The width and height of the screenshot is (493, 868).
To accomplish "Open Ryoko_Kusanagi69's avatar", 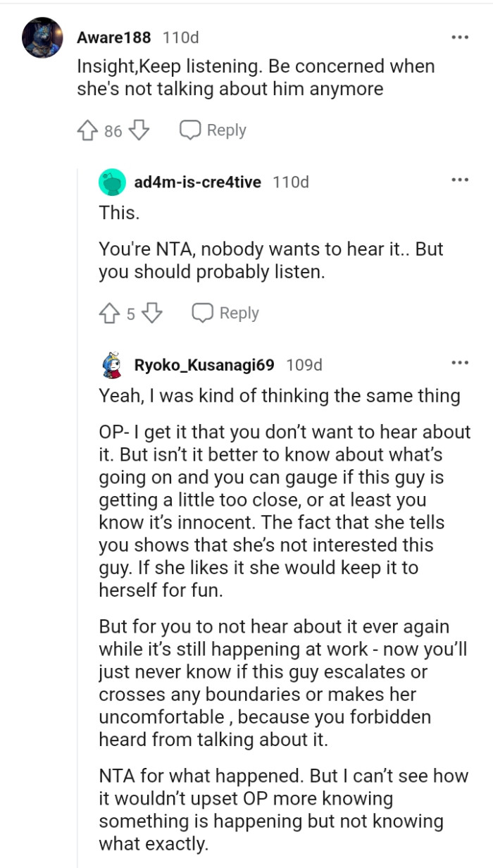I will (111, 365).
